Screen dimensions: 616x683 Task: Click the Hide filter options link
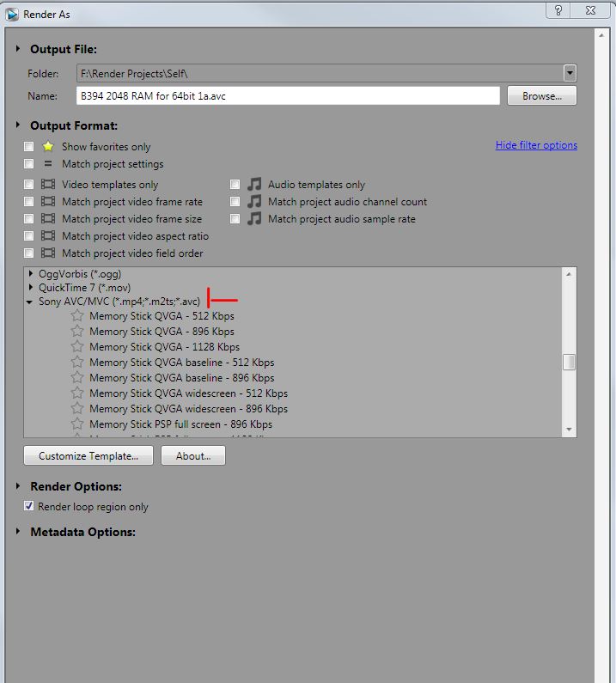point(536,145)
